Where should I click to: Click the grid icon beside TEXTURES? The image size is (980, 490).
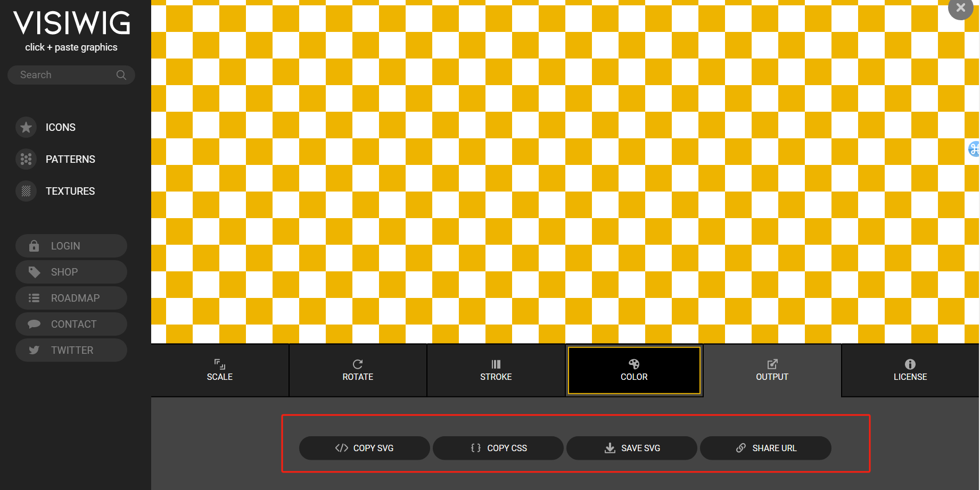pyautogui.click(x=26, y=191)
